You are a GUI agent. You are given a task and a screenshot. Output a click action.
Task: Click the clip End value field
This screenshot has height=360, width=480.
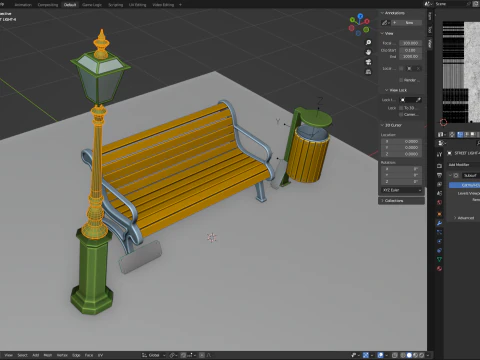pyautogui.click(x=410, y=57)
